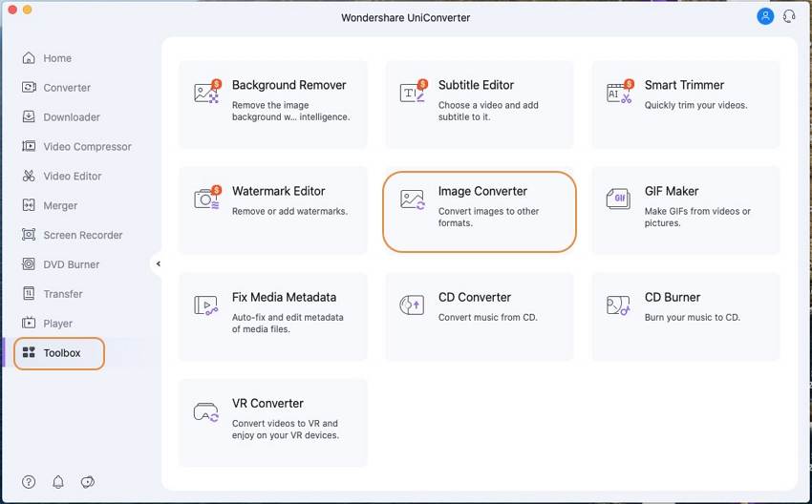The height and width of the screenshot is (504, 812).
Task: Click the Screen Recorder sidebar icon
Action: (x=29, y=235)
